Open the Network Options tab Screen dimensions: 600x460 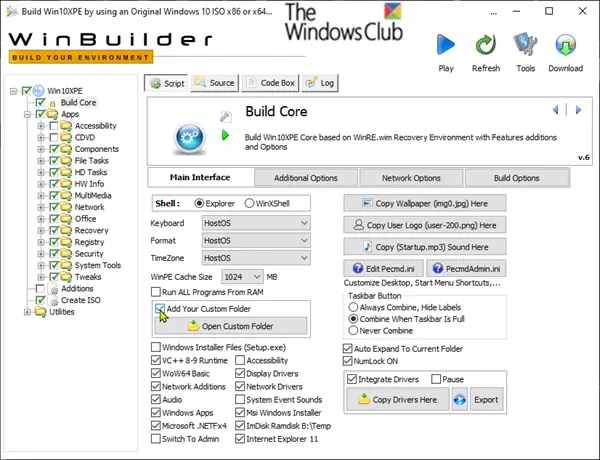tap(411, 178)
